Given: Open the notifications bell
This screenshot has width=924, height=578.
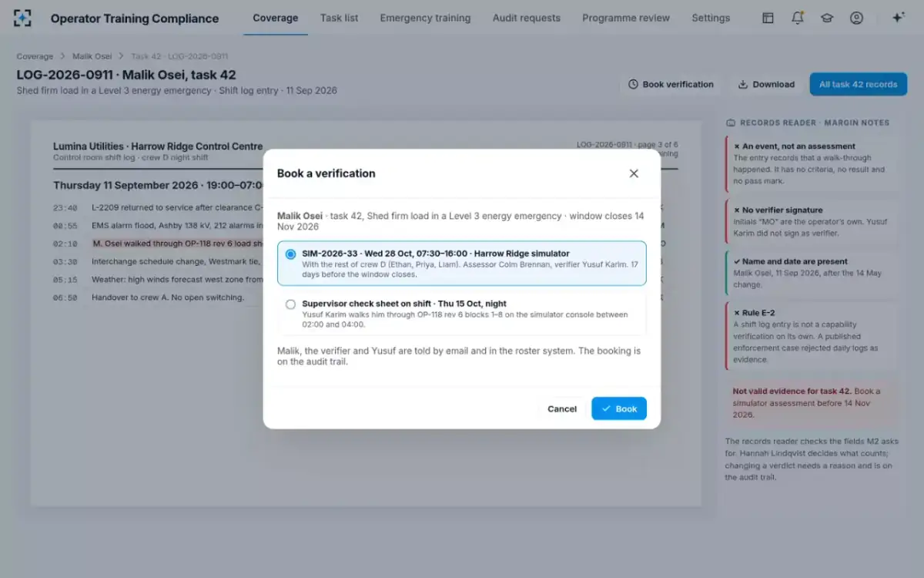Looking at the screenshot, I should tap(798, 18).
